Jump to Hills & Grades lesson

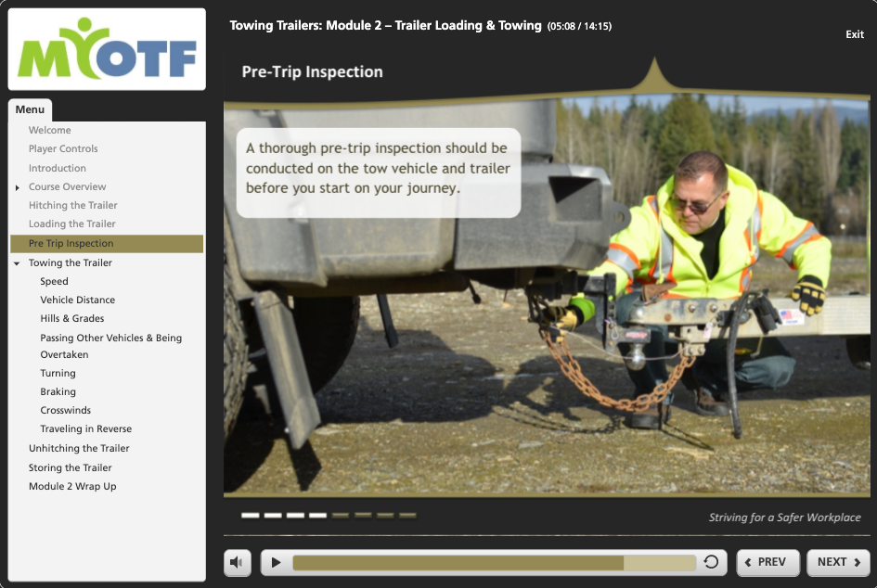click(x=72, y=319)
